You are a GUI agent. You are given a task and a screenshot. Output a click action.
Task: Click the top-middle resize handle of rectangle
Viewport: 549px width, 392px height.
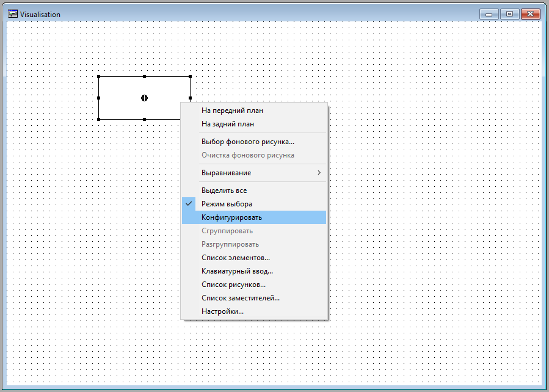[145, 77]
